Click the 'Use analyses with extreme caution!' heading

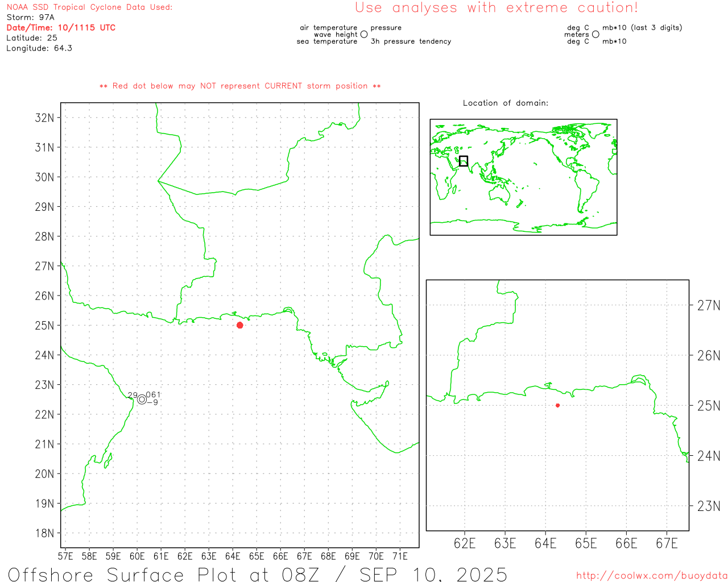[x=497, y=7]
